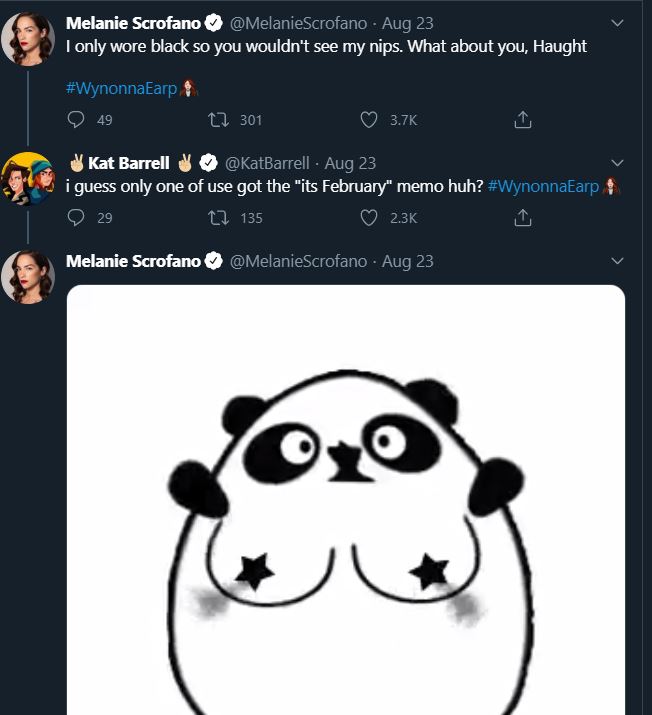Share Kat Barrell's tweet
Viewport: 652px width, 715px height.
tap(521, 217)
